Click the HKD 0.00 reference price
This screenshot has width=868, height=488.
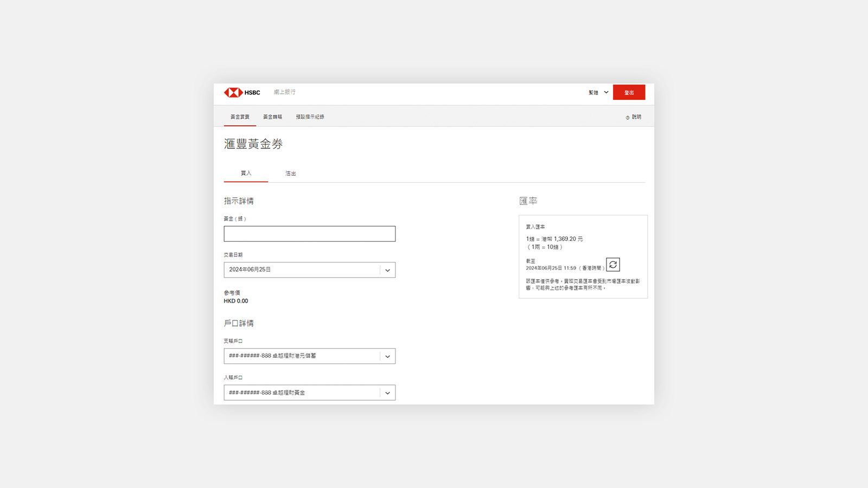point(236,301)
